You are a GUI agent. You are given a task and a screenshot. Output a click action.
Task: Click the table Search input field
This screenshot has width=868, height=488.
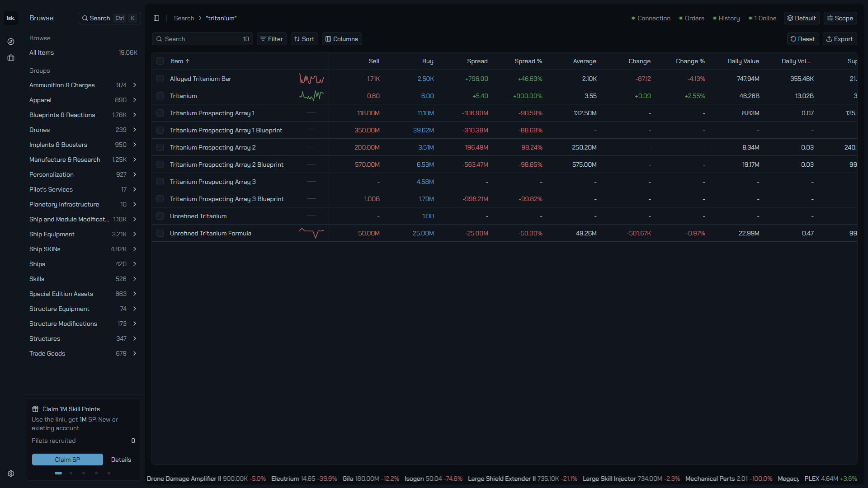(x=203, y=39)
